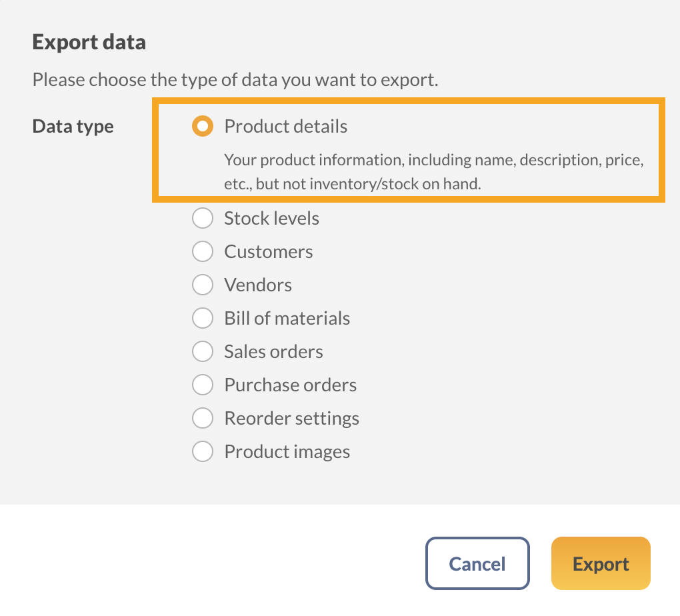The image size is (680, 616).
Task: Choose the Stock levels radio option
Action: [x=202, y=218]
